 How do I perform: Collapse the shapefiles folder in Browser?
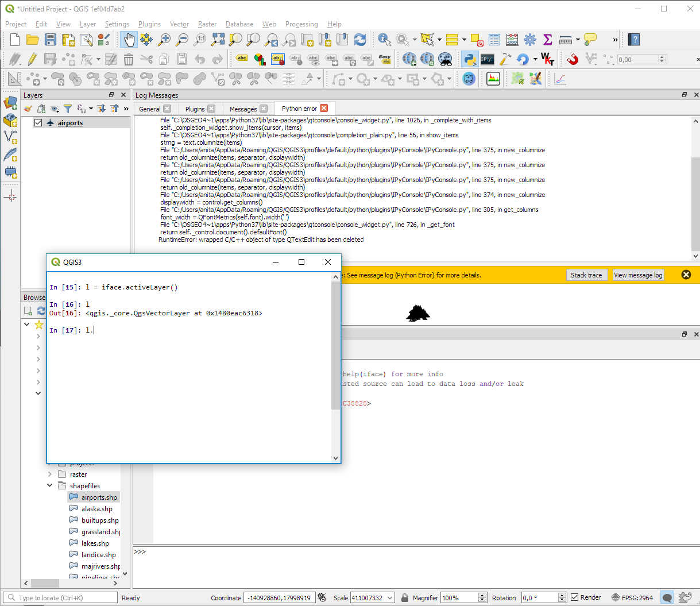[x=50, y=486]
